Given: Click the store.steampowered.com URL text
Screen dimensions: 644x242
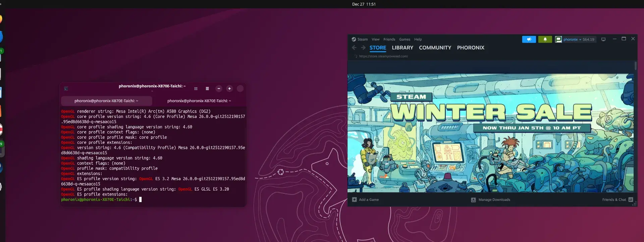Looking at the screenshot, I should coord(383,56).
